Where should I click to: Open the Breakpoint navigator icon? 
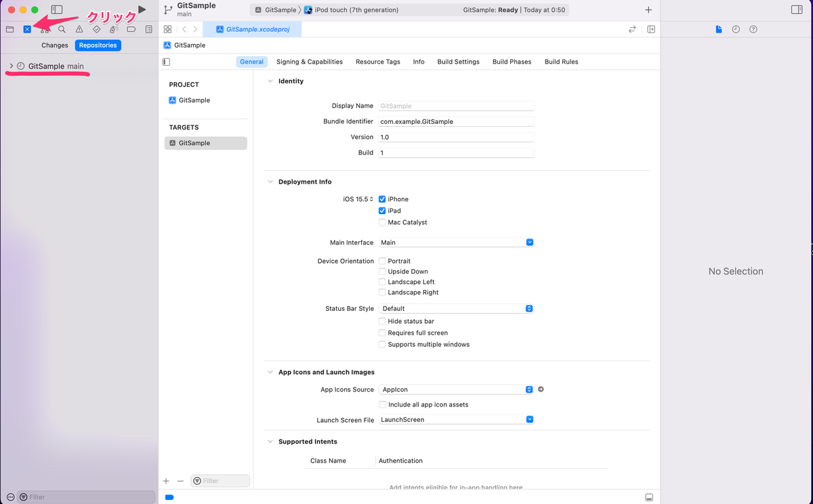pos(131,29)
